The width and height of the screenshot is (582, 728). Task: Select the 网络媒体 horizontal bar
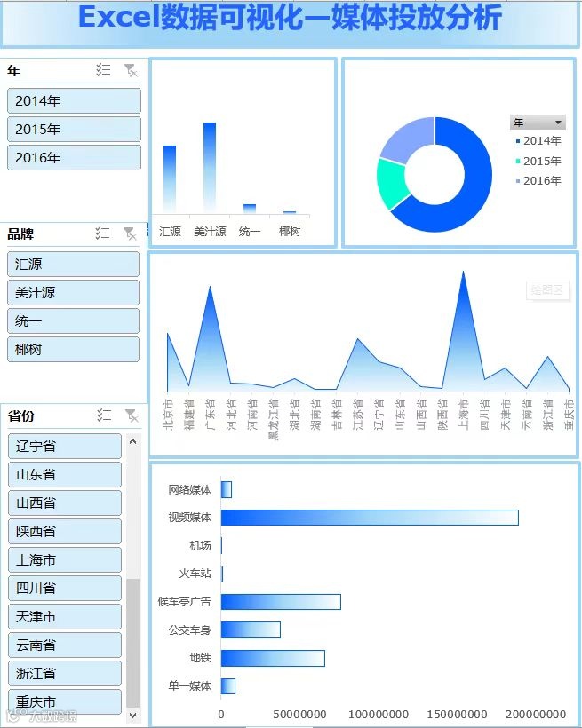[x=227, y=489]
